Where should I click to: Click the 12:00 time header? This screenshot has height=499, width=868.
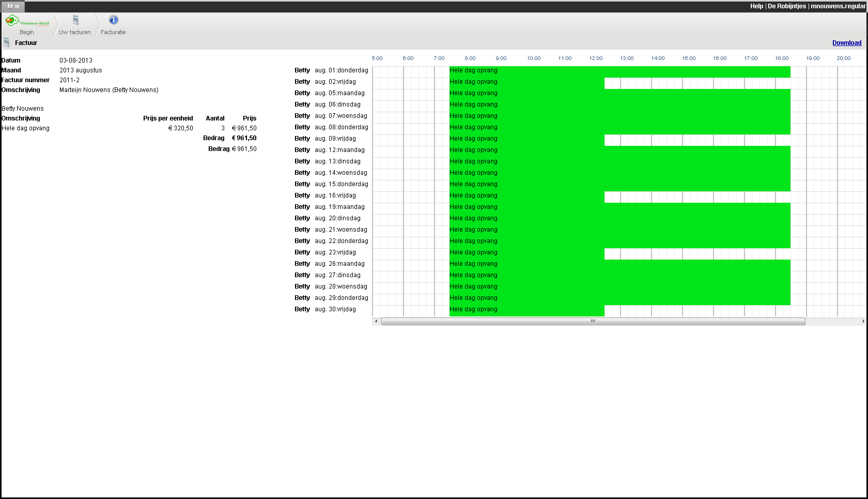596,58
